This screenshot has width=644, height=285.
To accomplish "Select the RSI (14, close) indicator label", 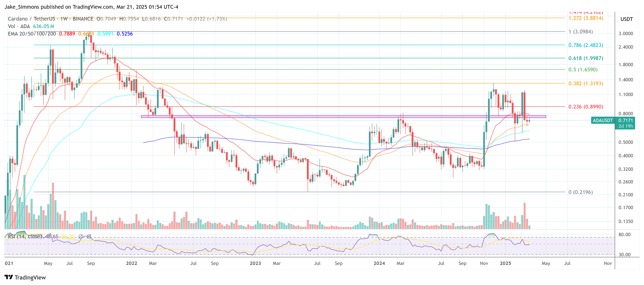I will (x=25, y=236).
